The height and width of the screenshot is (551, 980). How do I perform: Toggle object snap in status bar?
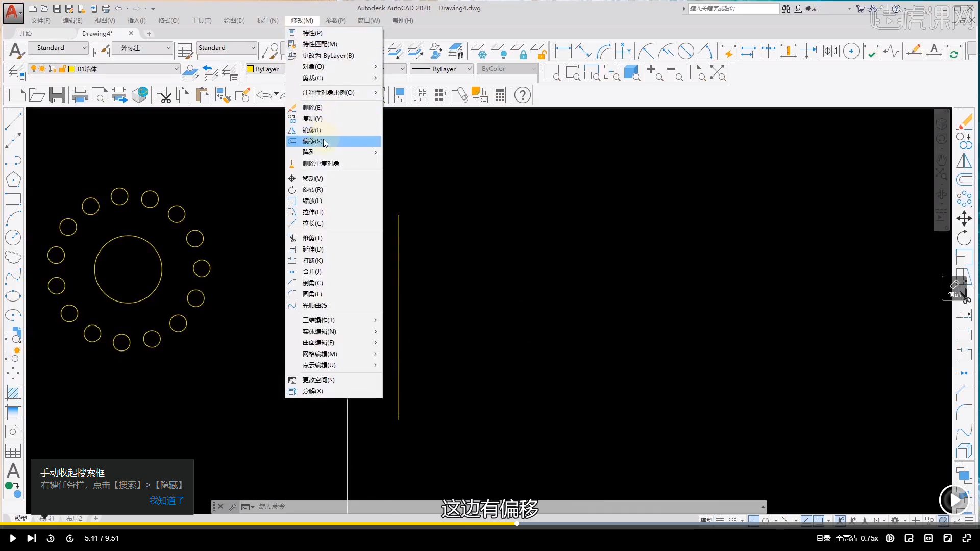(819, 520)
